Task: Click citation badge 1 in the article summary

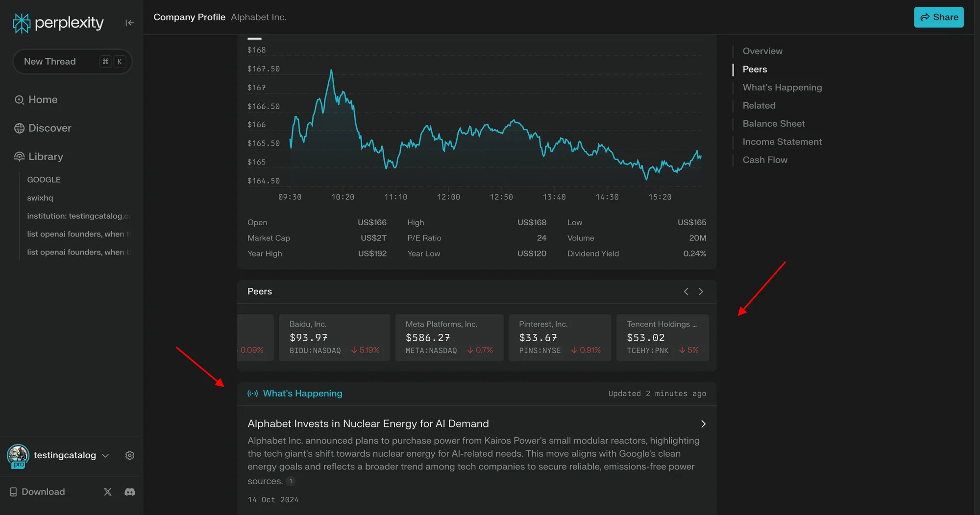Action: [x=290, y=481]
